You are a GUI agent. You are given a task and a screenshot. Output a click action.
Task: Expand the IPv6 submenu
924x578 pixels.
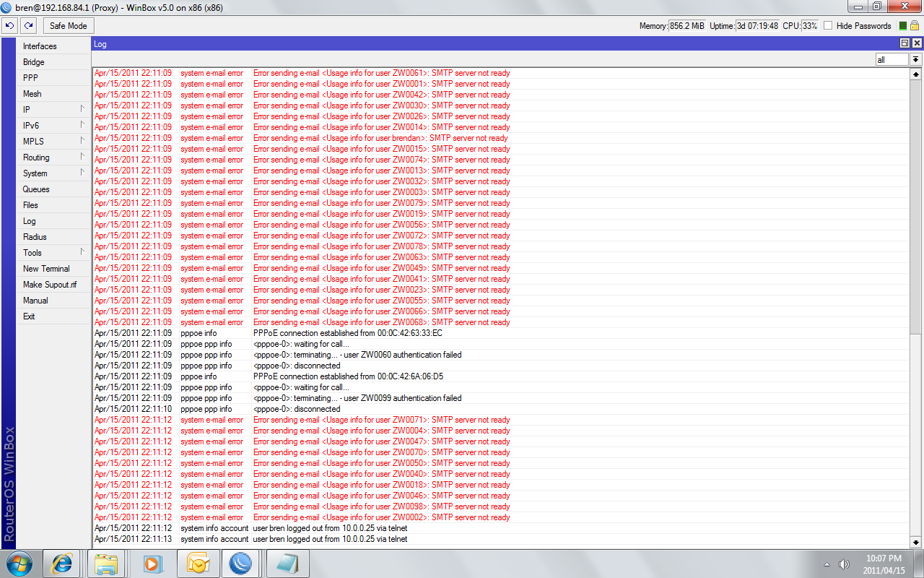54,126
